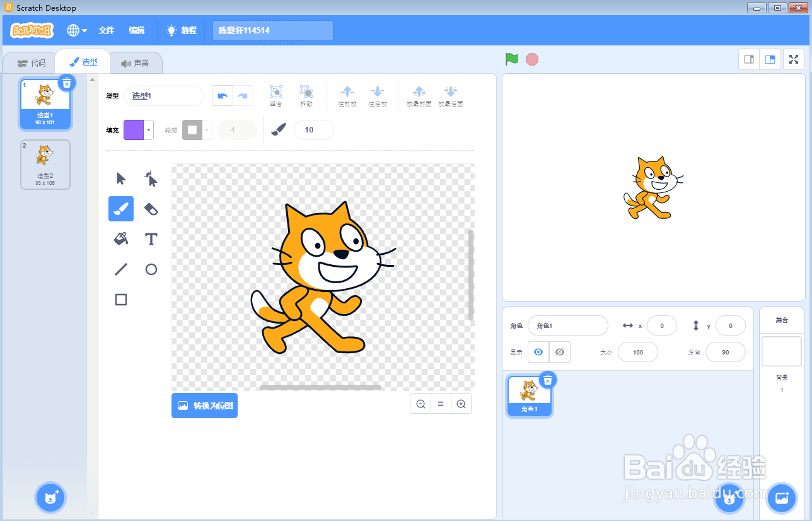Click the Backward (往后放) icon
The image size is (812, 521).
pyautogui.click(x=377, y=96)
